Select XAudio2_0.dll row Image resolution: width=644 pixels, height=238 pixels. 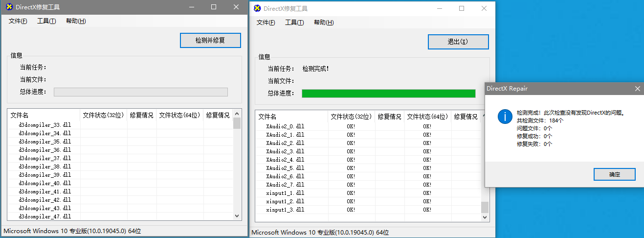368,126
